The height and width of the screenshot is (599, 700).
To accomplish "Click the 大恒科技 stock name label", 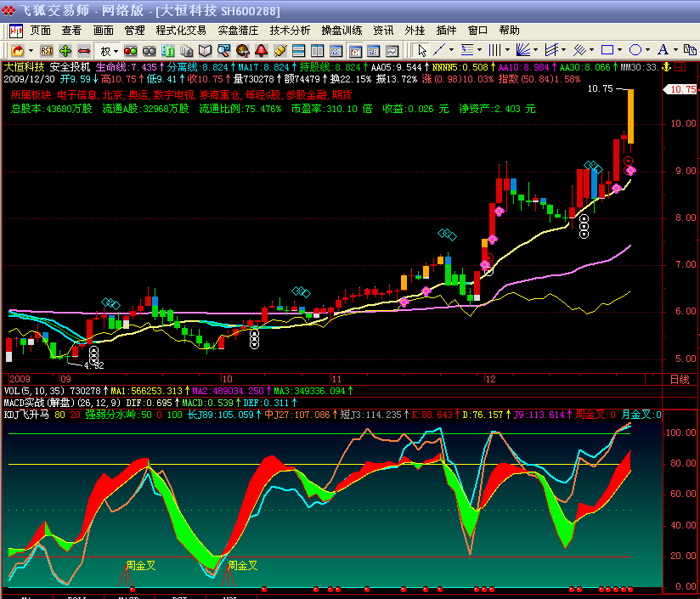I will (x=24, y=67).
